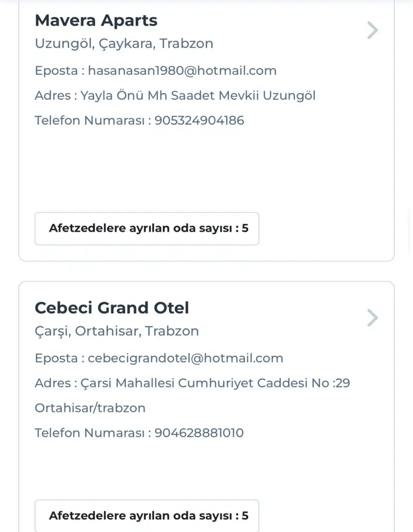Screen dimensions: 413x532
Task: Select the Mavera Aparts title
Action: tap(96, 21)
